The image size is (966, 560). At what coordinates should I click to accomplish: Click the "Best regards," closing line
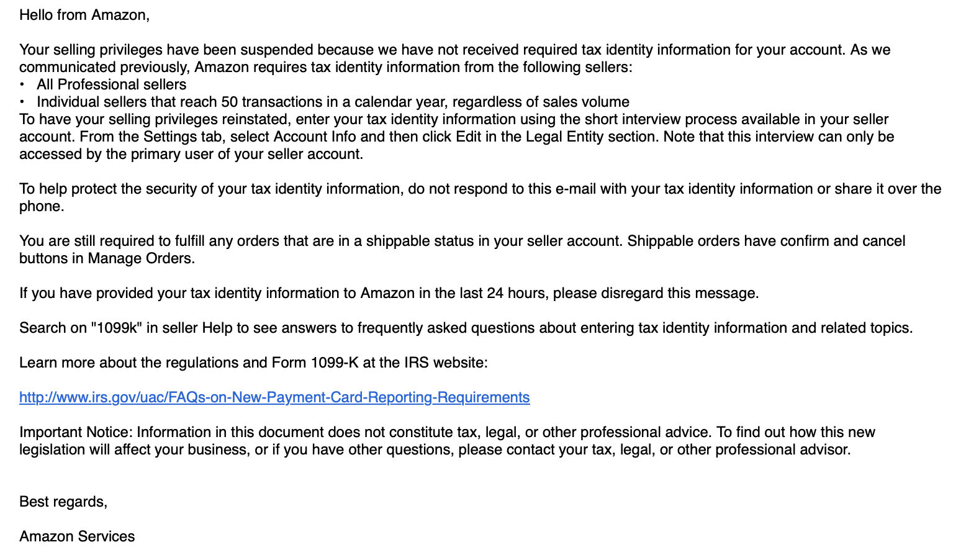point(63,502)
